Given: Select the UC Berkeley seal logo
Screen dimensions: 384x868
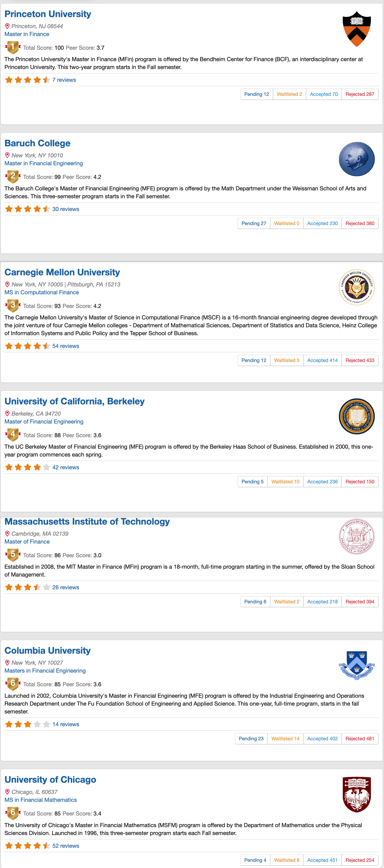Looking at the screenshot, I should 357,417.
